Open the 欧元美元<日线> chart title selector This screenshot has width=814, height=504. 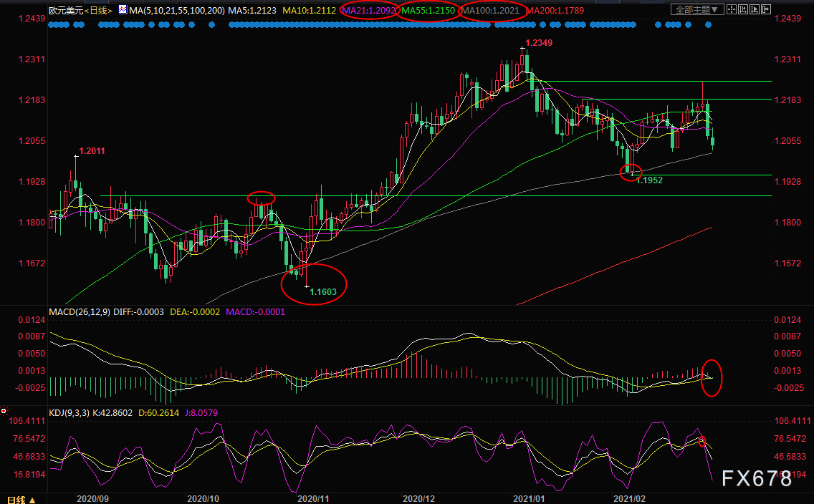[x=80, y=10]
